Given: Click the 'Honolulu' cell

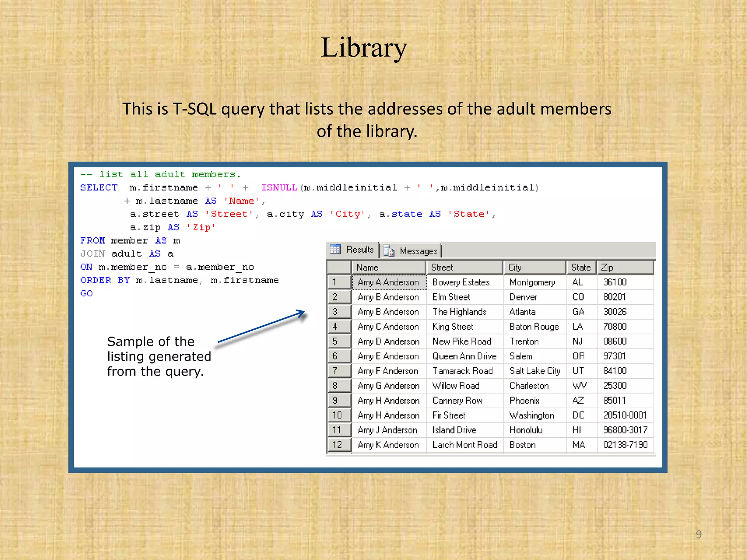Looking at the screenshot, I should [x=535, y=430].
